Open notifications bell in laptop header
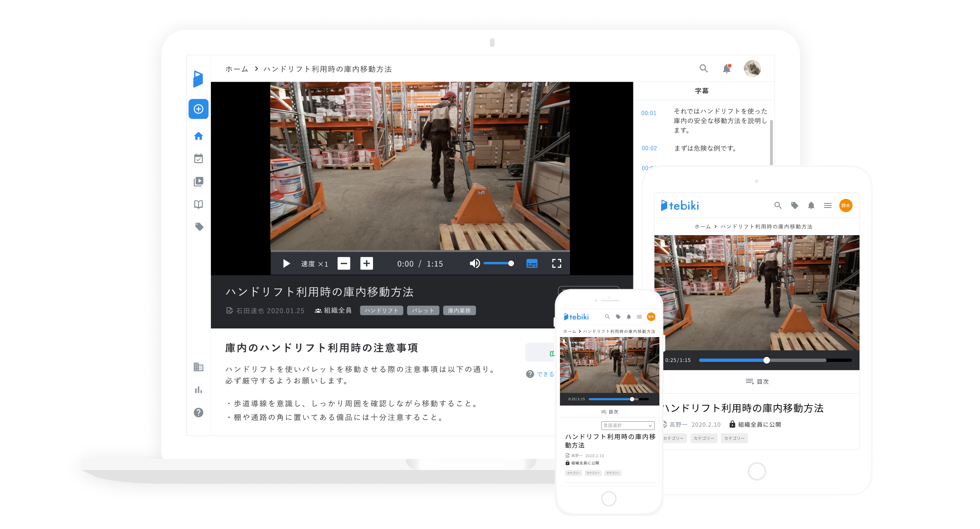The image size is (980, 529). click(727, 68)
